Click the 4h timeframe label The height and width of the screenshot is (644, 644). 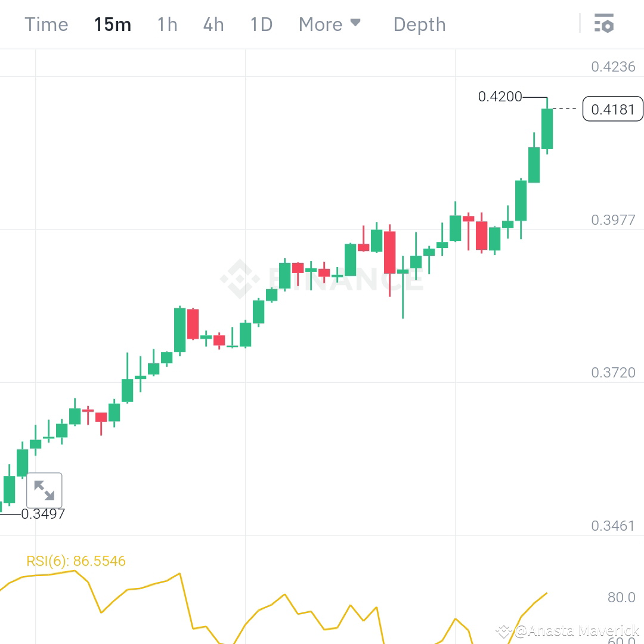[x=213, y=24]
